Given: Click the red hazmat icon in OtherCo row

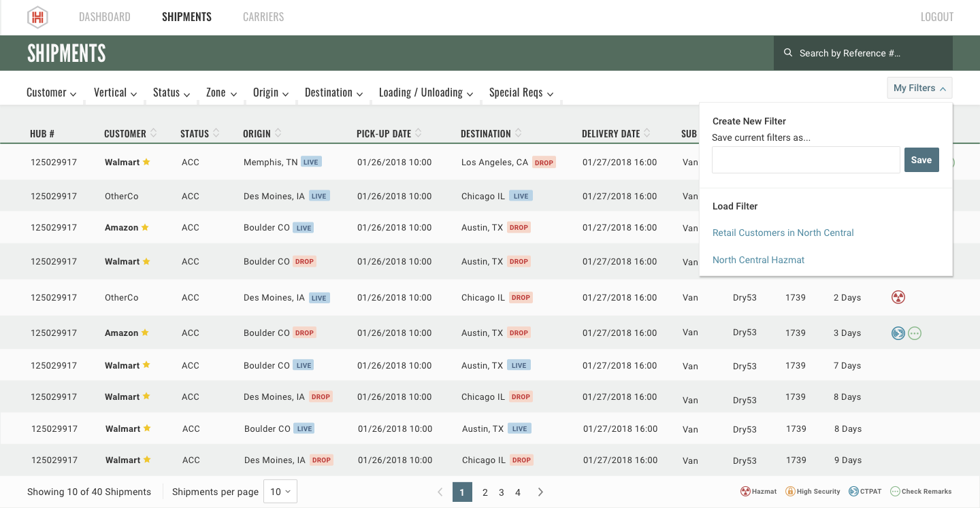Looking at the screenshot, I should coord(898,297).
